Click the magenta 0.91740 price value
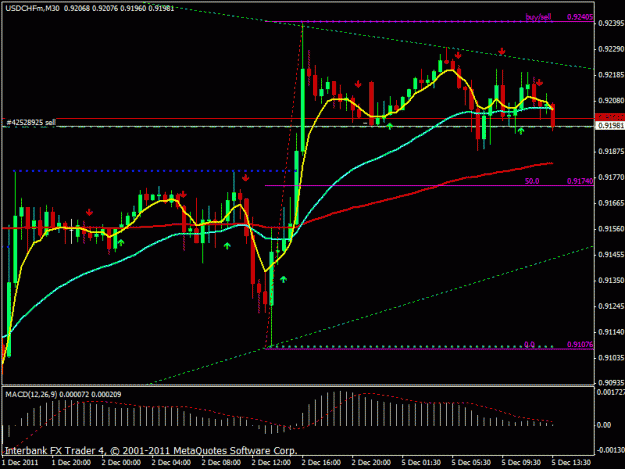Image resolution: width=625 pixels, height=469 pixels. coord(580,181)
